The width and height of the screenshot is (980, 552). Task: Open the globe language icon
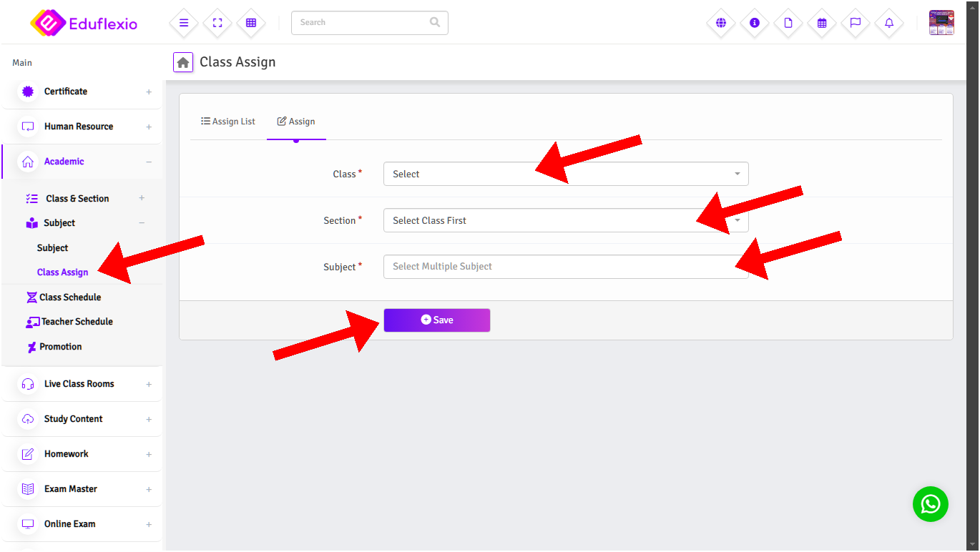click(720, 23)
